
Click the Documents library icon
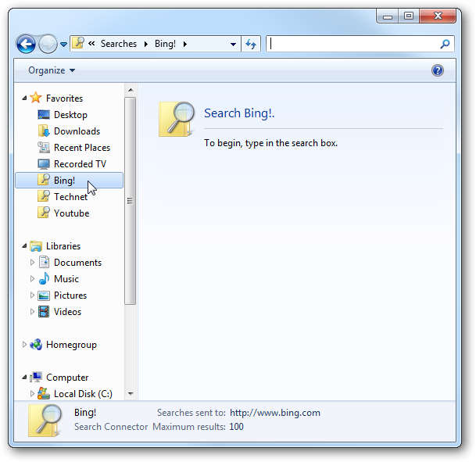(44, 262)
